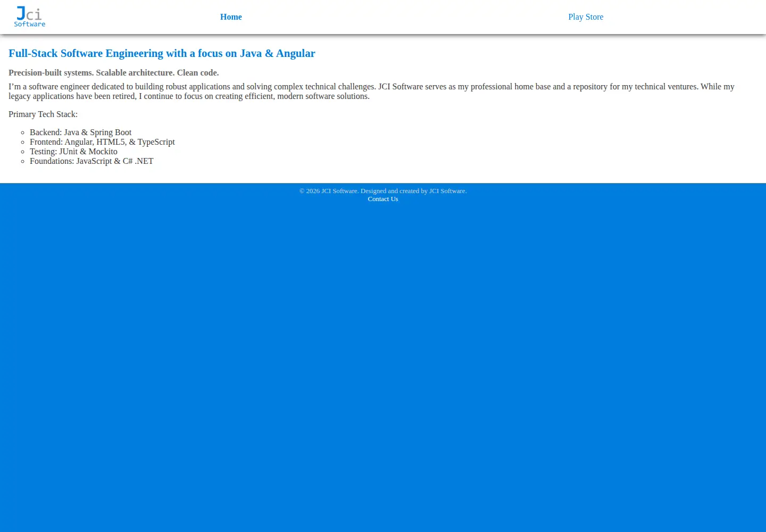Open the Contact Us footer link
The height and width of the screenshot is (532, 766).
point(383,199)
